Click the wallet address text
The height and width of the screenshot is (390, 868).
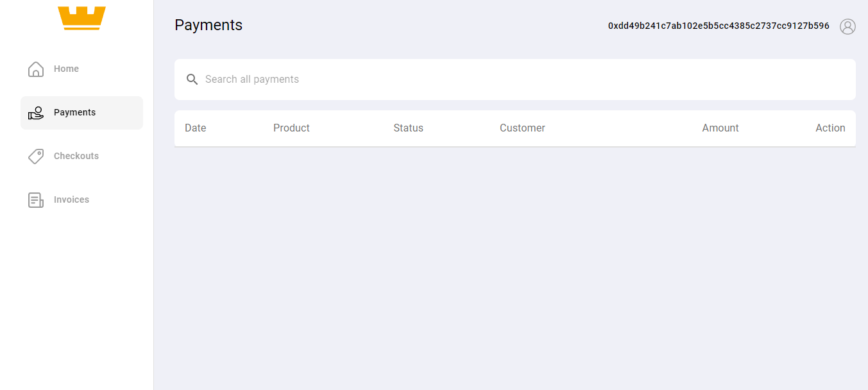719,26
